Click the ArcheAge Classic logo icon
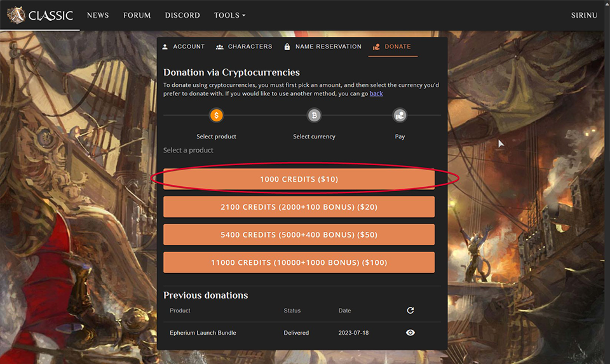Screen dimensions: 610x364 (x=15, y=15)
